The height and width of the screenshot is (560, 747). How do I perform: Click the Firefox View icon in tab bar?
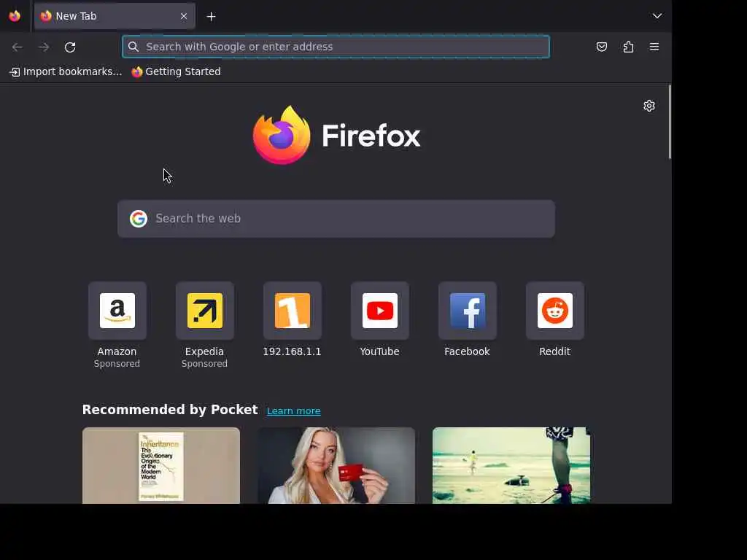[x=15, y=16]
